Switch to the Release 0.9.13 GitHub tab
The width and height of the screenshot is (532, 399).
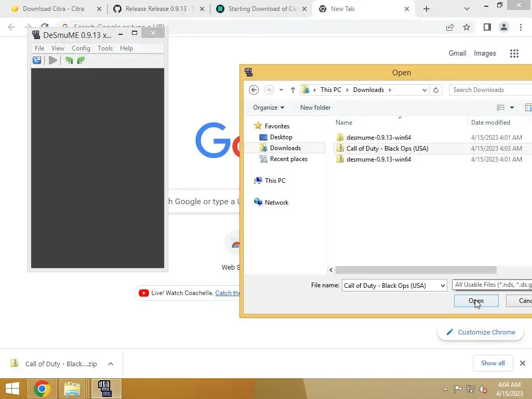(156, 9)
